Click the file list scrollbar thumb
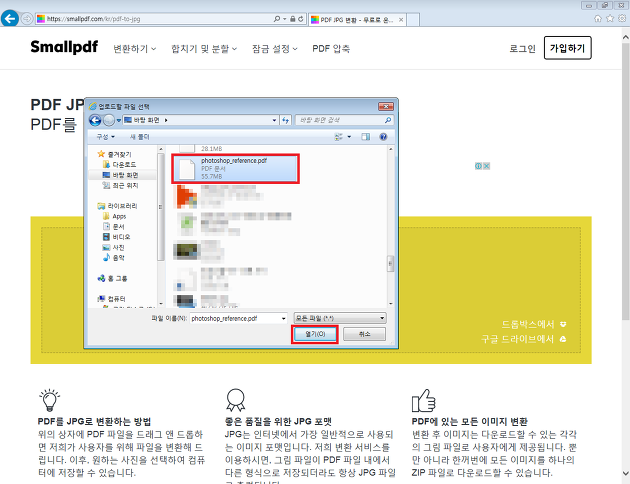This screenshot has width=630, height=484. point(391,263)
